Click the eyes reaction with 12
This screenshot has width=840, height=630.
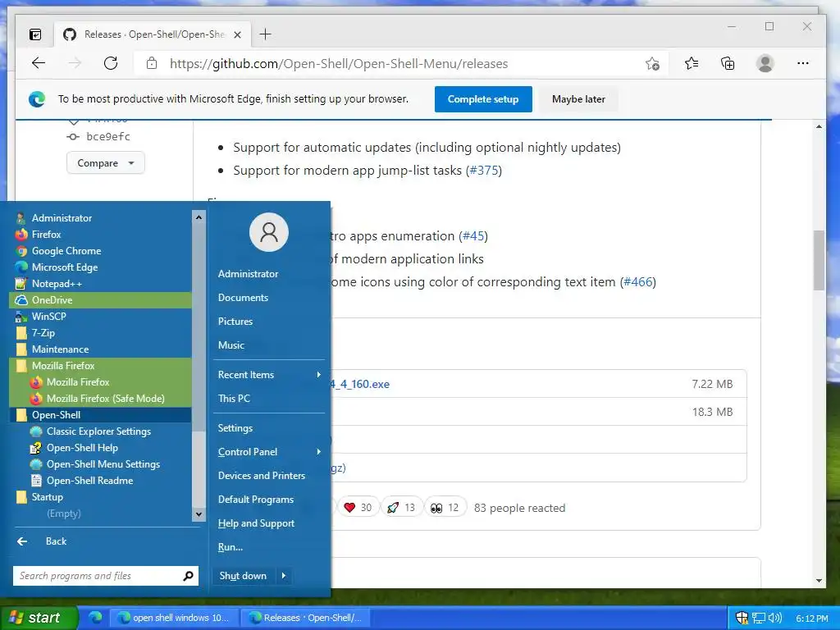(445, 507)
